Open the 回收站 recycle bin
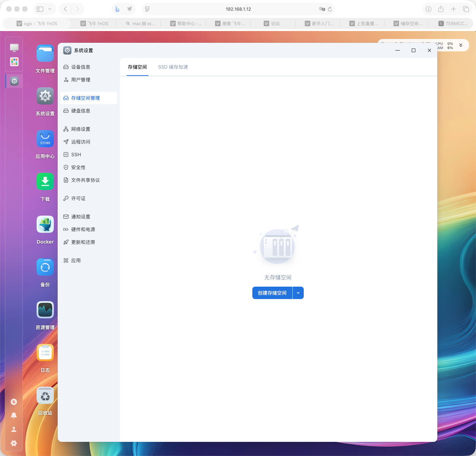This screenshot has height=456, width=476. pyautogui.click(x=45, y=395)
